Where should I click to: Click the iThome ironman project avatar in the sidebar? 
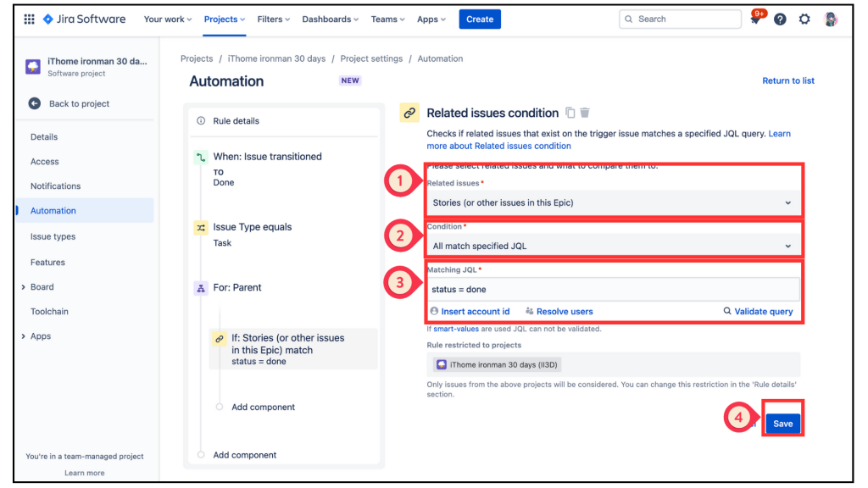(33, 67)
